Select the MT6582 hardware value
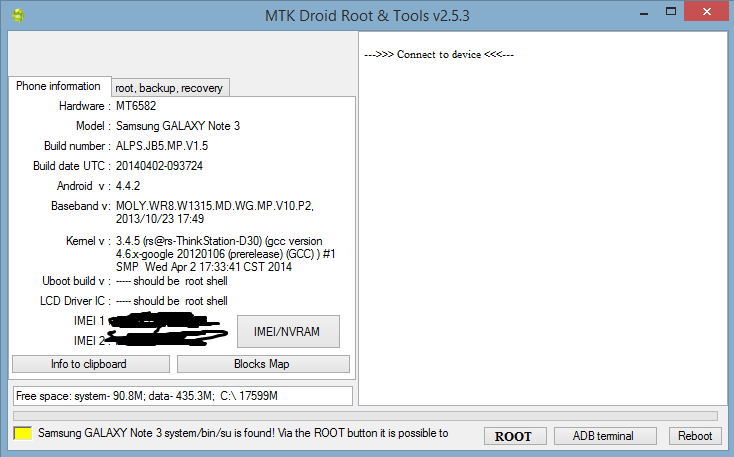 136,106
